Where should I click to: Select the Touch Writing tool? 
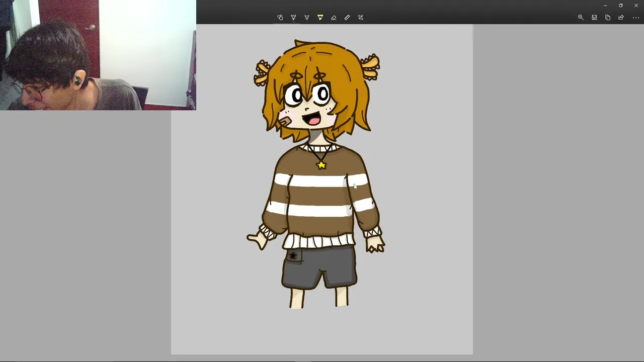280,18
